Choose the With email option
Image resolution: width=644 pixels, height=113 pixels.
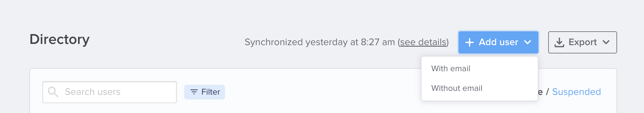click(x=480, y=68)
